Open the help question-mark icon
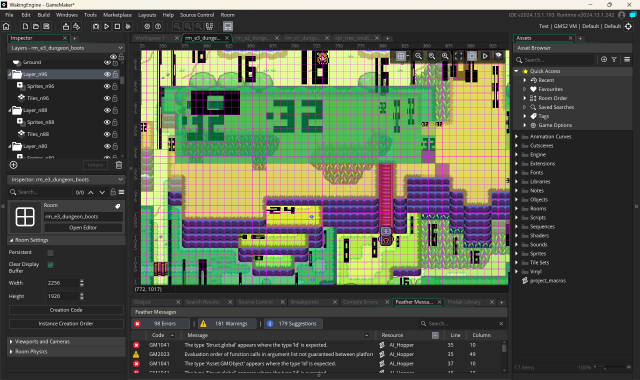Viewport: 640px width, 380px height. click(158, 27)
